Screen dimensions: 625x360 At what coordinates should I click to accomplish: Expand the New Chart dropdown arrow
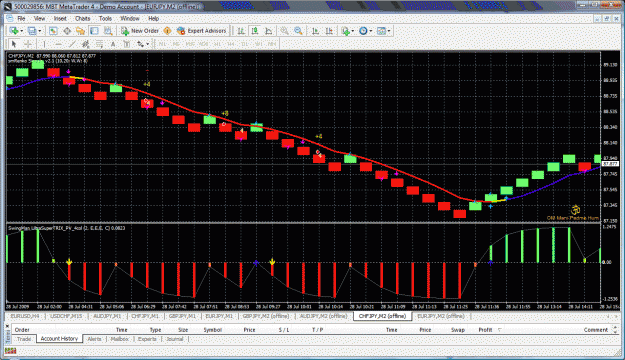point(22,31)
